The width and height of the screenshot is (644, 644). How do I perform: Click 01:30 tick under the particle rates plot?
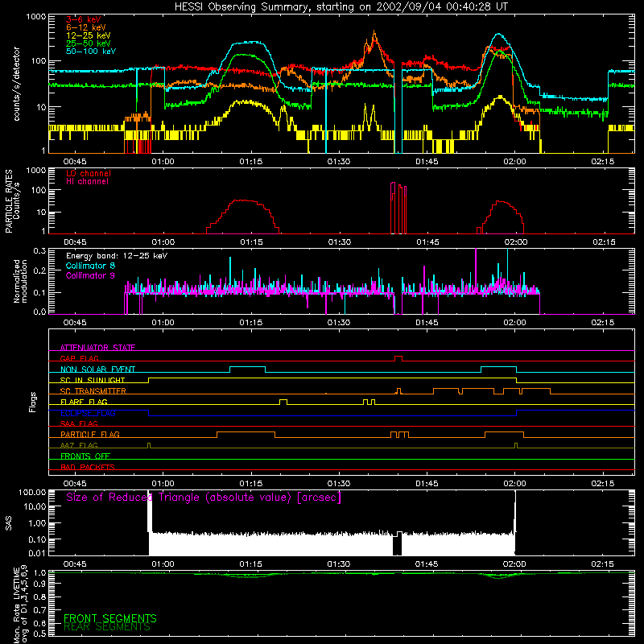click(x=340, y=242)
